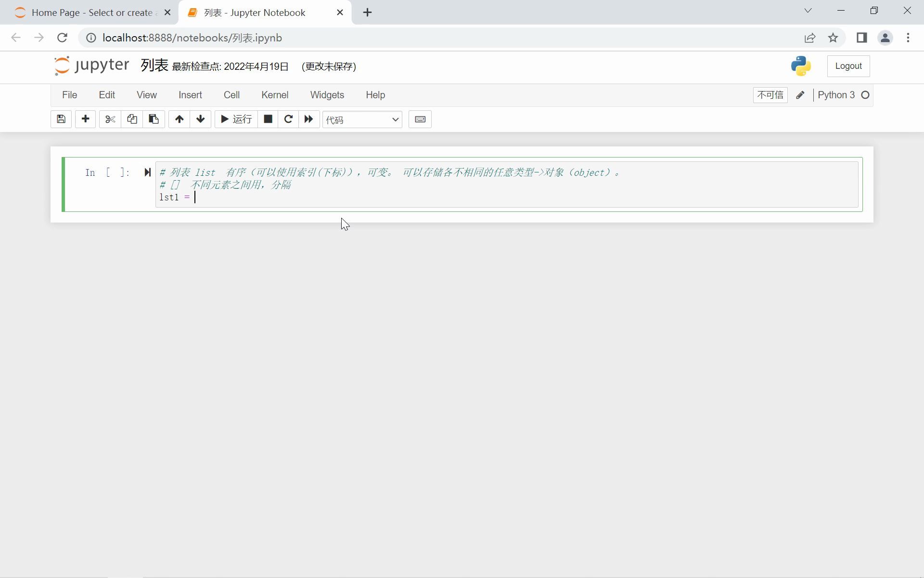Viewport: 924px width, 578px height.
Task: Move selected cell up arrow
Action: coord(179,119)
